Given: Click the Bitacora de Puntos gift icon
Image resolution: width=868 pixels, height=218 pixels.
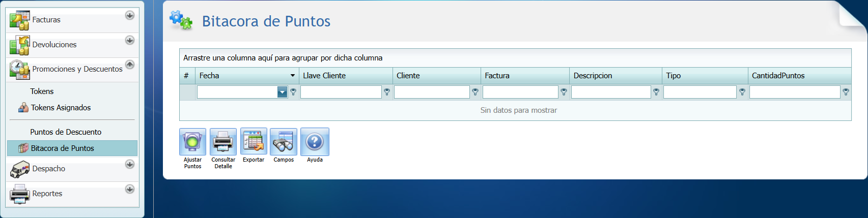Looking at the screenshot, I should [23, 148].
